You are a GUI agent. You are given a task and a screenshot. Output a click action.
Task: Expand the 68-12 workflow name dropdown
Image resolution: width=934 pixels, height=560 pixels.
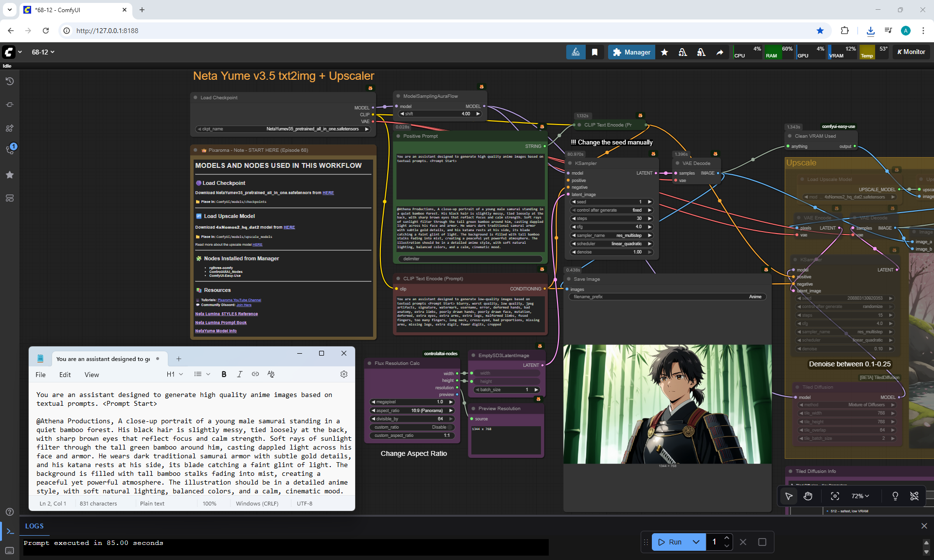pyautogui.click(x=43, y=52)
